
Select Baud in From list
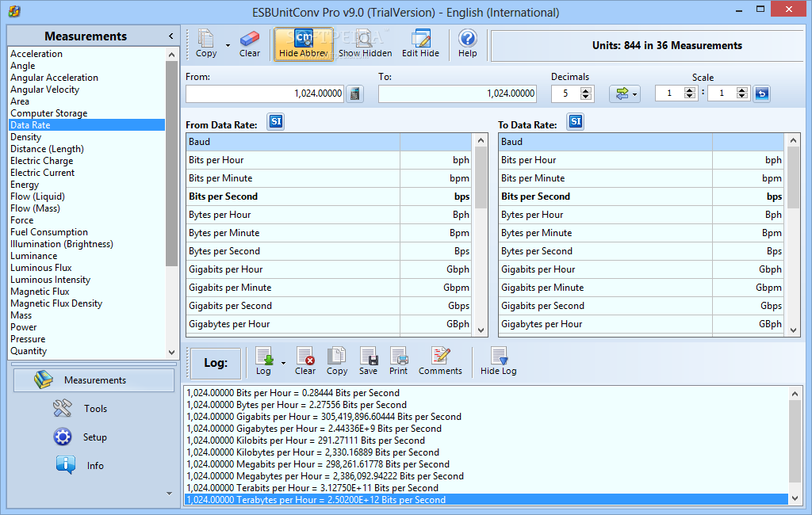[329, 142]
